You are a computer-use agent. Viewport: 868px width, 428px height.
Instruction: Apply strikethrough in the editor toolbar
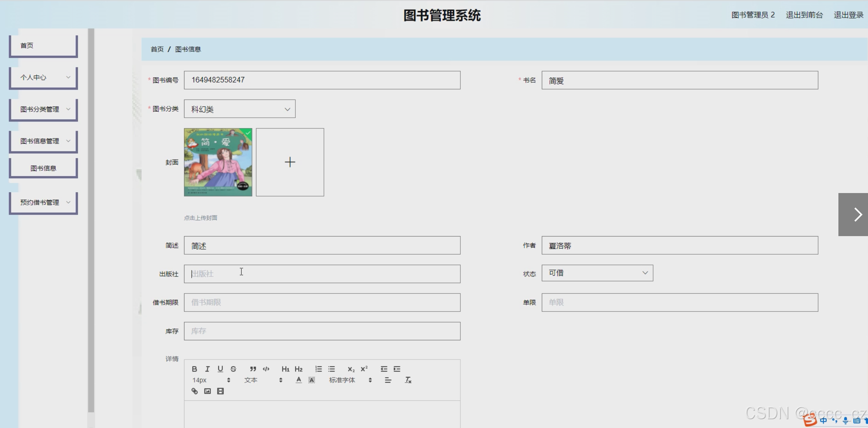tap(233, 369)
